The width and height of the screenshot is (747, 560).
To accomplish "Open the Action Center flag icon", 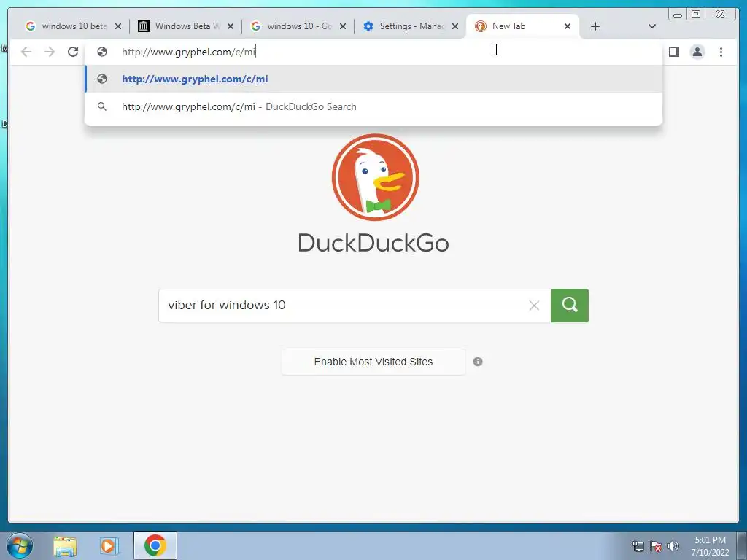I will pos(656,546).
